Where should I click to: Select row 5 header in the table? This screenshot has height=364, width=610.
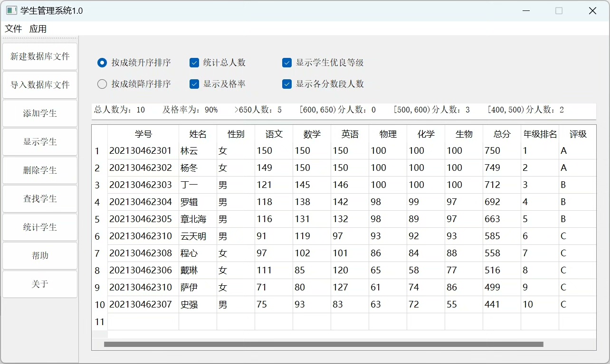point(99,219)
